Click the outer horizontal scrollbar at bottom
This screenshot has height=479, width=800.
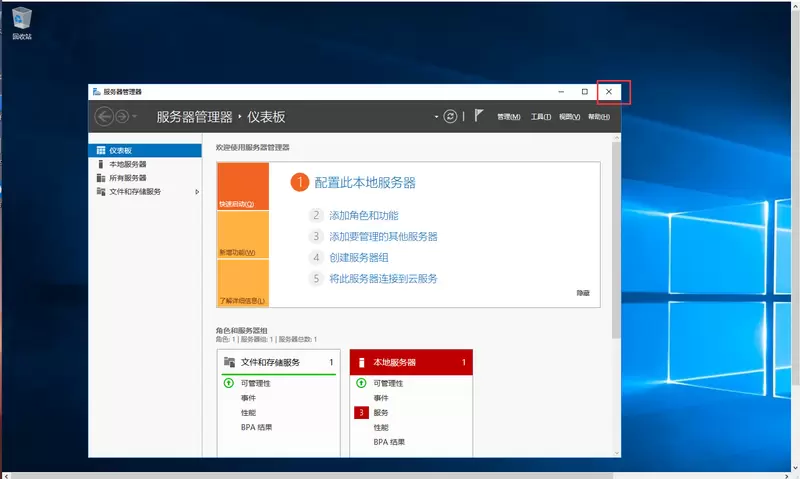(311, 475)
